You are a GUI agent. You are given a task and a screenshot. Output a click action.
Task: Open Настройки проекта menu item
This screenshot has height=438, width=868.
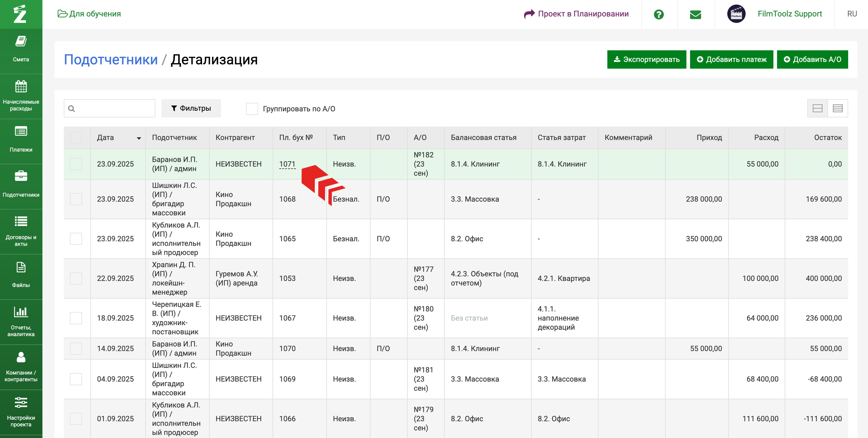21,411
